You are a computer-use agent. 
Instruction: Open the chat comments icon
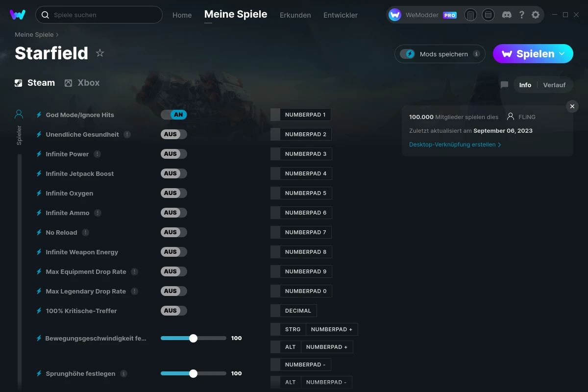[504, 85]
